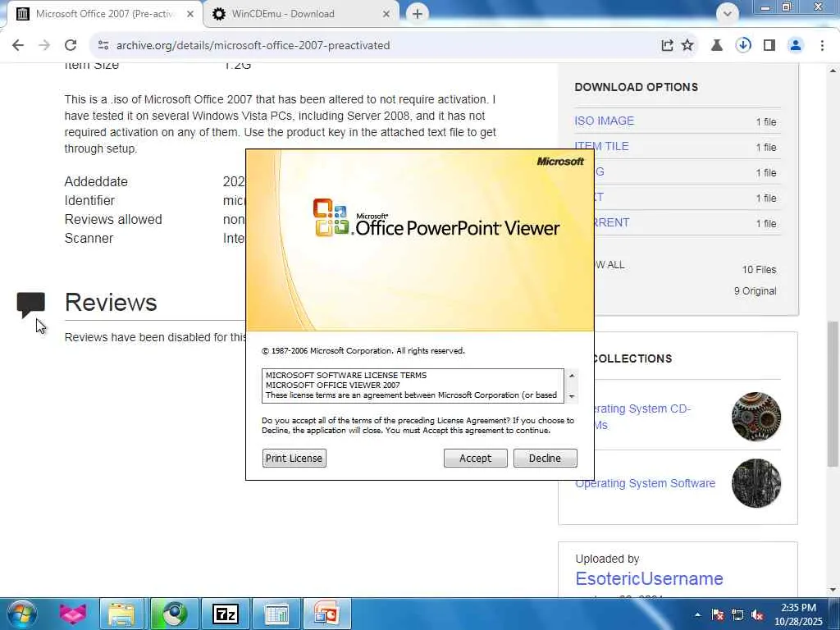840x630 pixels.
Task: Click the "Scanner" metadata label
Action: pyautogui.click(x=89, y=239)
